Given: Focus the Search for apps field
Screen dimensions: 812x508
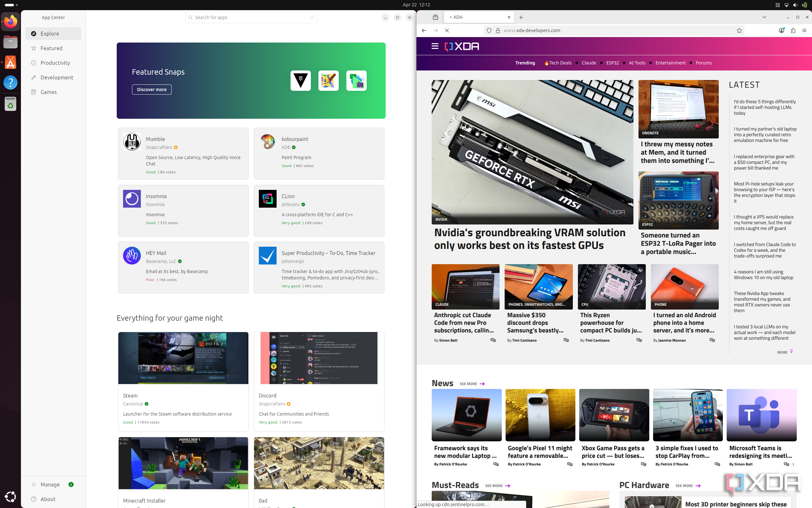Looking at the screenshot, I should click(x=251, y=17).
